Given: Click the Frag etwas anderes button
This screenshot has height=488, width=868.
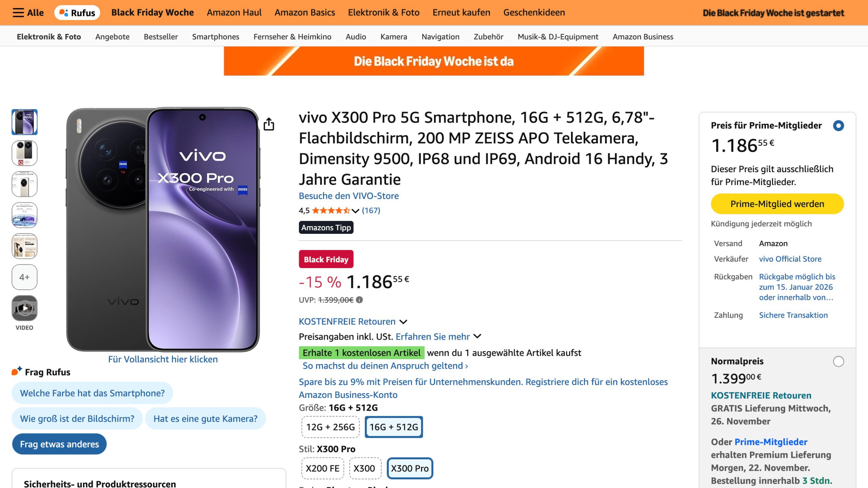Looking at the screenshot, I should (x=59, y=444).
